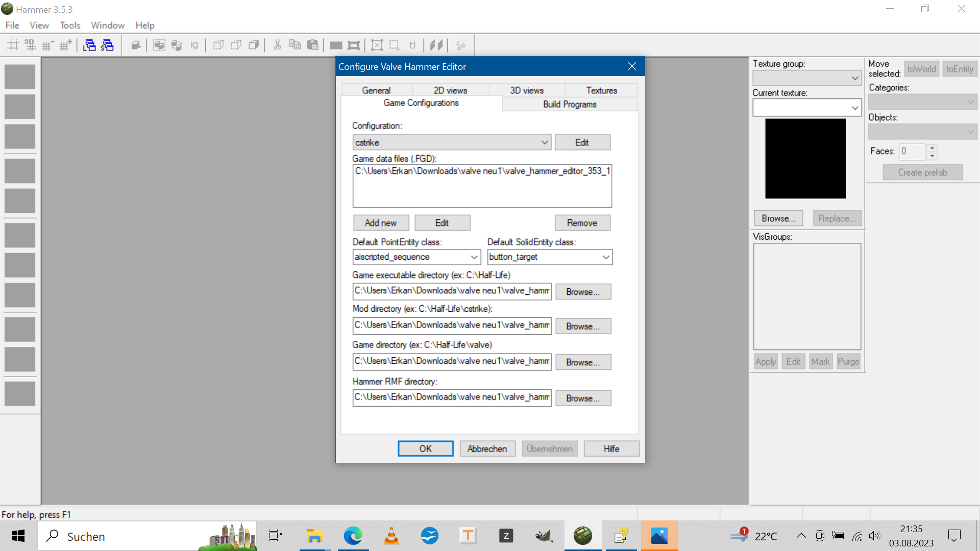Toggle the 3D grid toolbar icon
The width and height of the screenshot is (980, 551).
30,45
